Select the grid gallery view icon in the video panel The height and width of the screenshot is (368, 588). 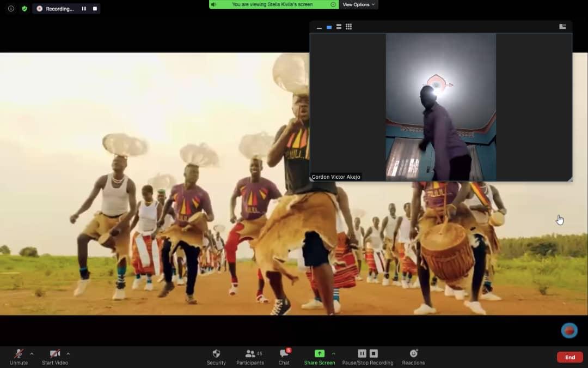(x=349, y=27)
